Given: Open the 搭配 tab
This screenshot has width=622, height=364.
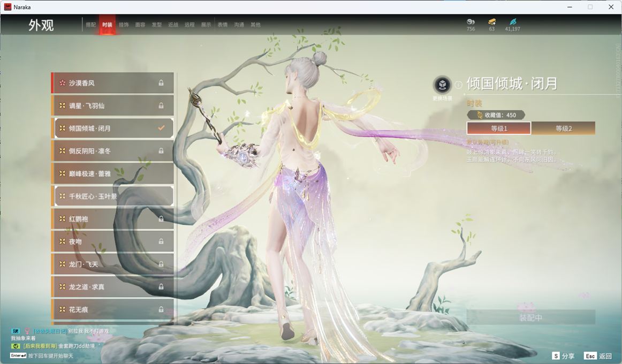Looking at the screenshot, I should [91, 25].
